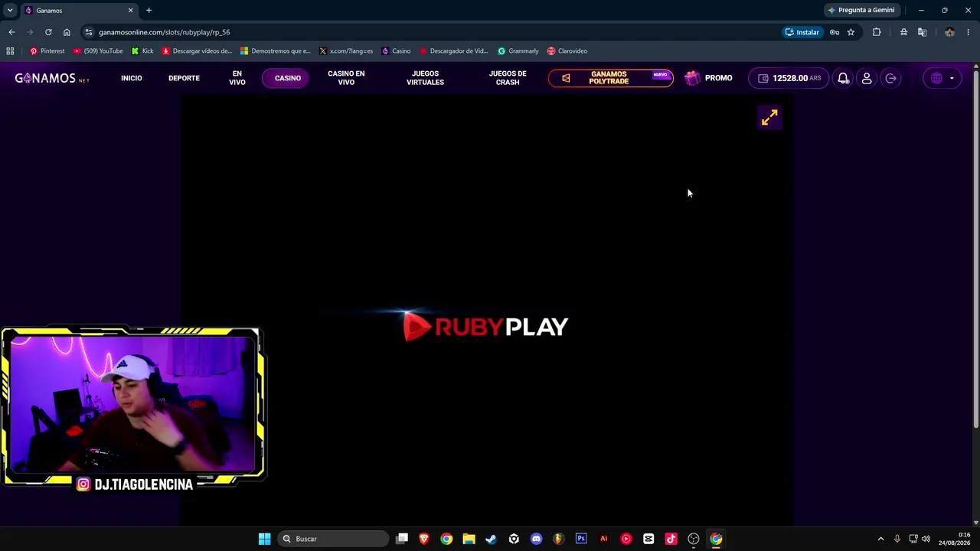Open the tab search dropdown arrow
The height and width of the screenshot is (551, 980).
tap(10, 10)
